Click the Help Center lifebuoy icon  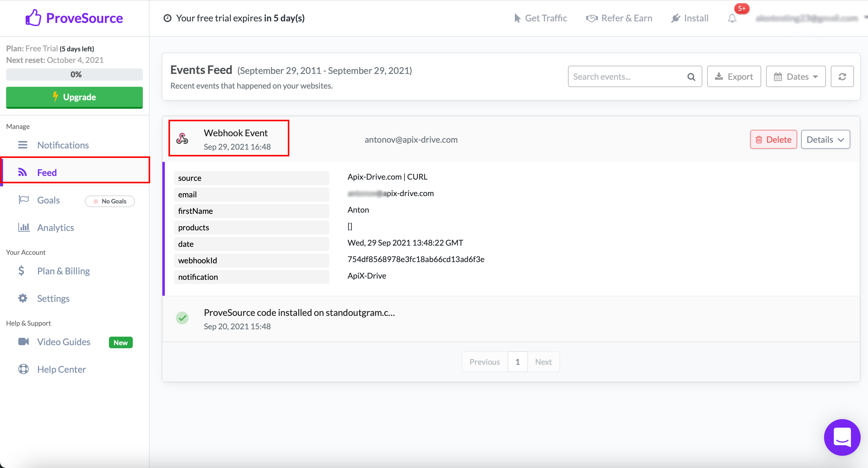23,369
